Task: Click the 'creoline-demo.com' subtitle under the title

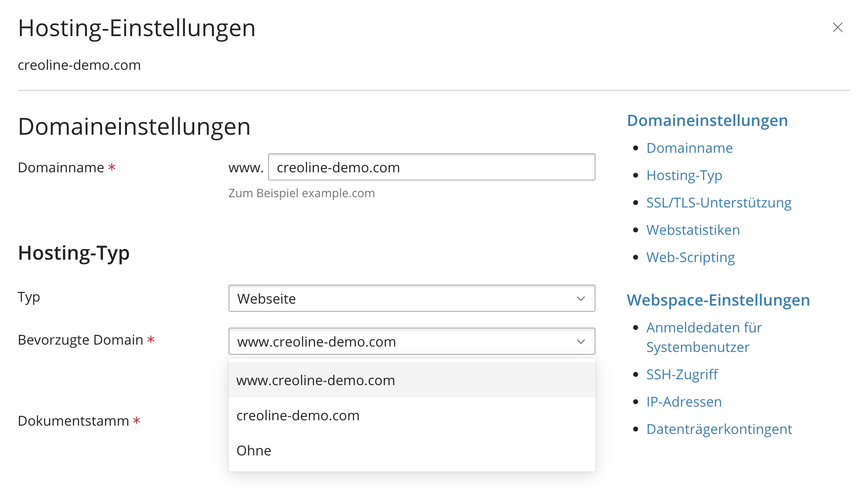Action: point(79,65)
